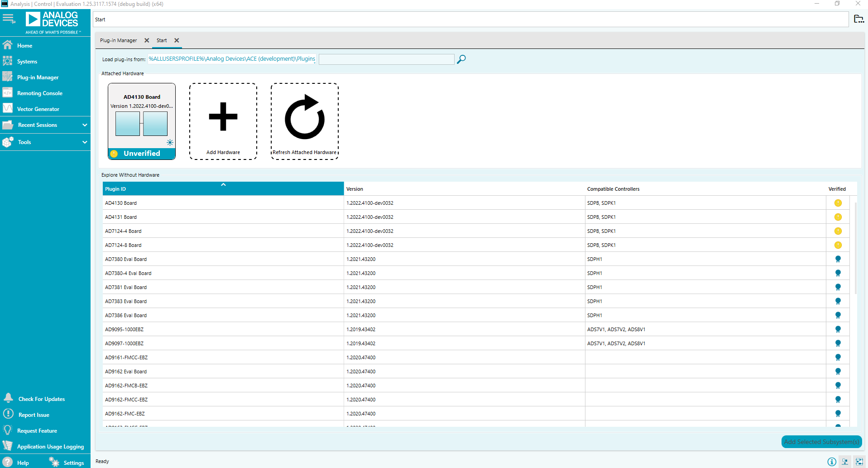Image resolution: width=868 pixels, height=468 pixels.
Task: Click the rightmost status bar icon
Action: point(859,462)
